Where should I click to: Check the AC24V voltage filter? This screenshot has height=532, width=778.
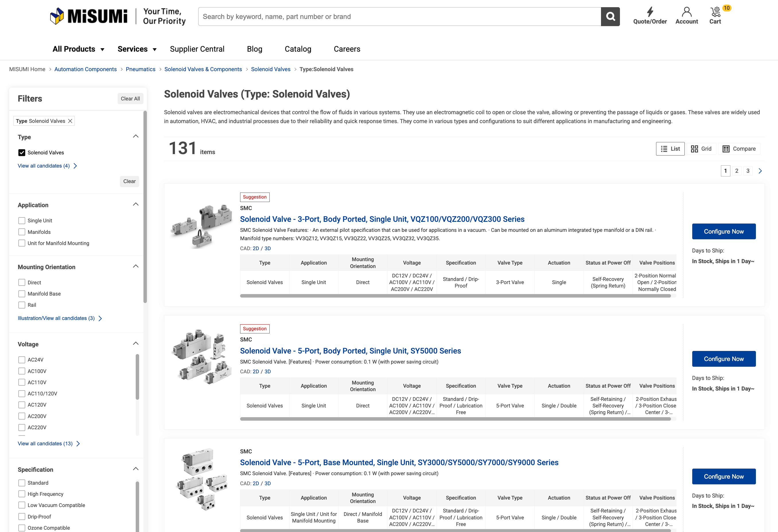22,360
